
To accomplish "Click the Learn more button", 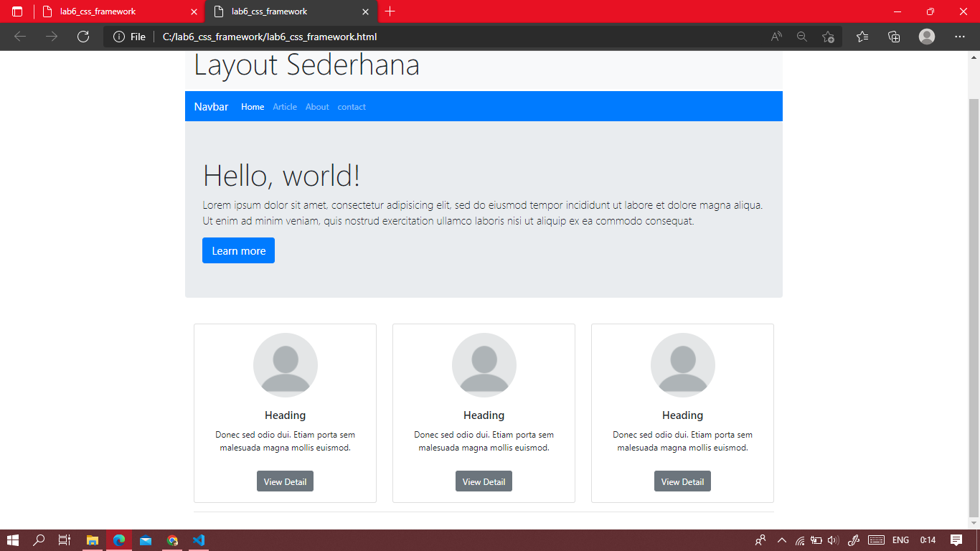I will coord(238,250).
